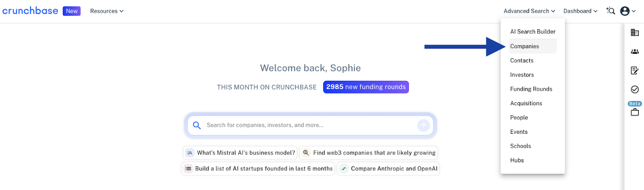Collapse the Advanced Search dropdown
The width and height of the screenshot is (644, 190).
(529, 11)
